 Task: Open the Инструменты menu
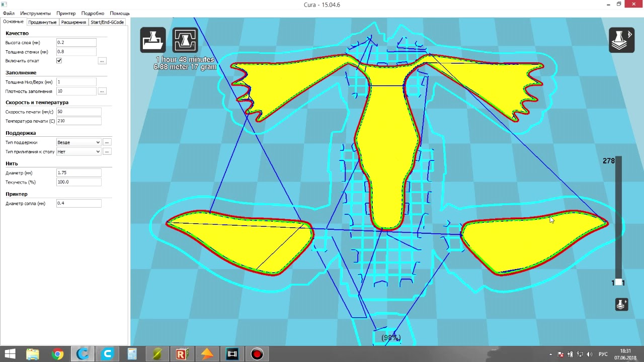(x=36, y=13)
